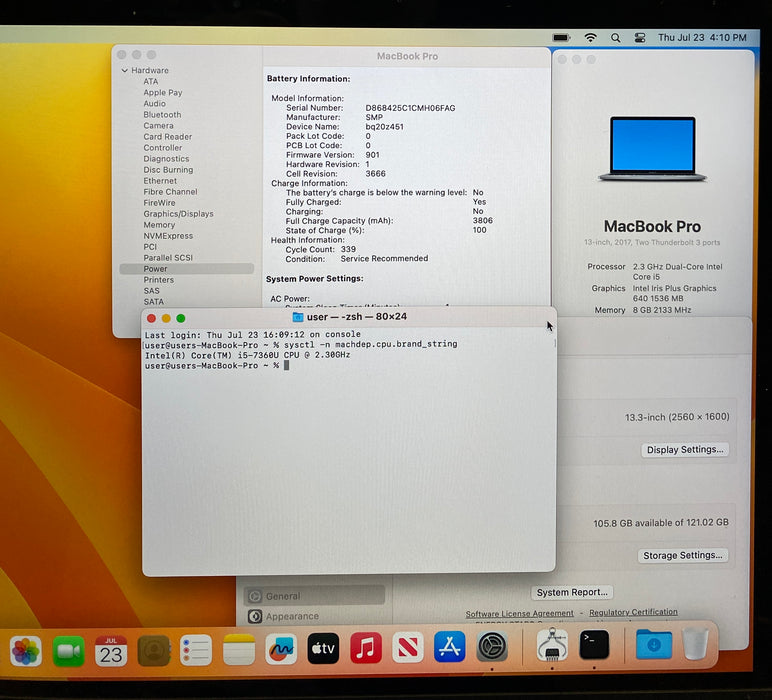Image resolution: width=772 pixels, height=700 pixels.
Task: Select Disc Burning in the sidebar
Action: (168, 170)
